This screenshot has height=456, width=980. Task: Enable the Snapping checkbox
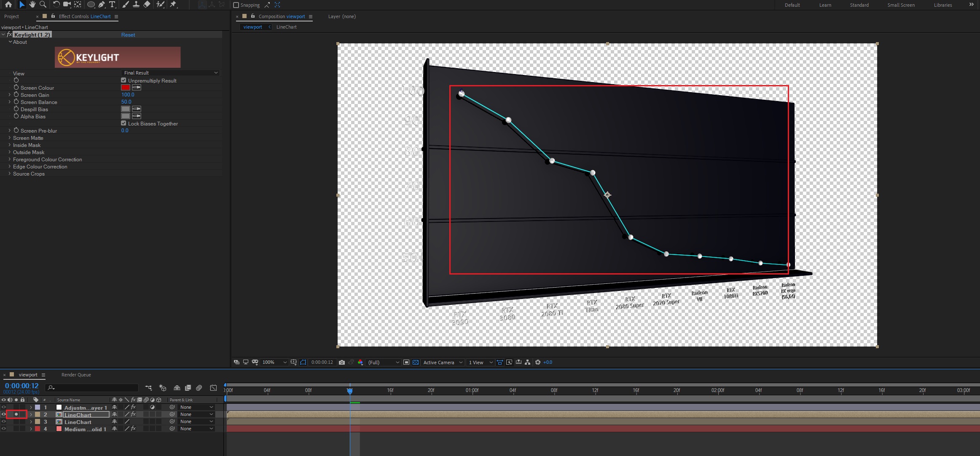pos(236,5)
